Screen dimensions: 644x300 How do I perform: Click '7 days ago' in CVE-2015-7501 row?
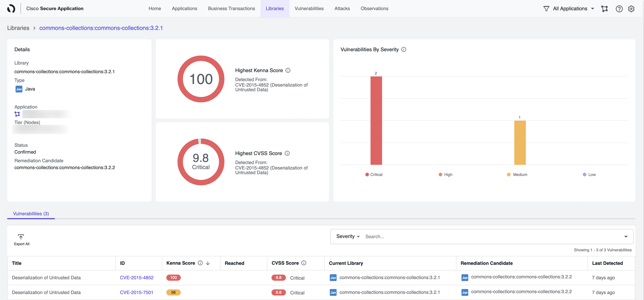[x=603, y=292]
